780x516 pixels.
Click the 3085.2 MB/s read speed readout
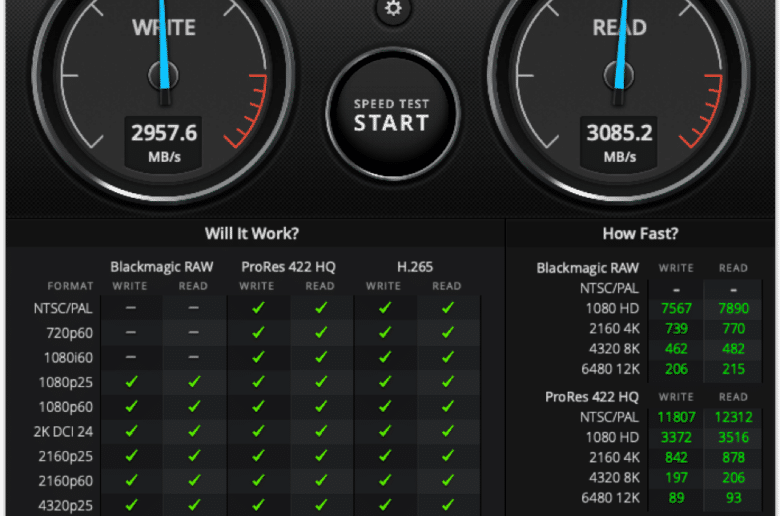(619, 143)
